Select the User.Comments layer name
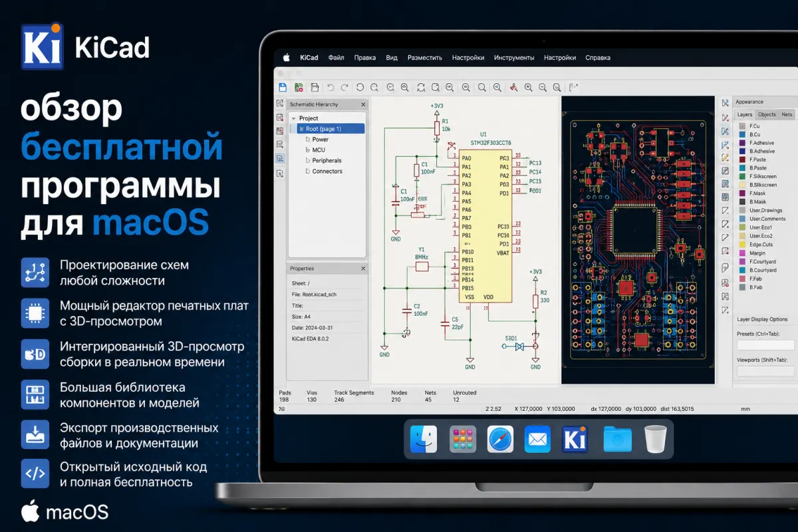This screenshot has height=532, width=798. pos(767,219)
